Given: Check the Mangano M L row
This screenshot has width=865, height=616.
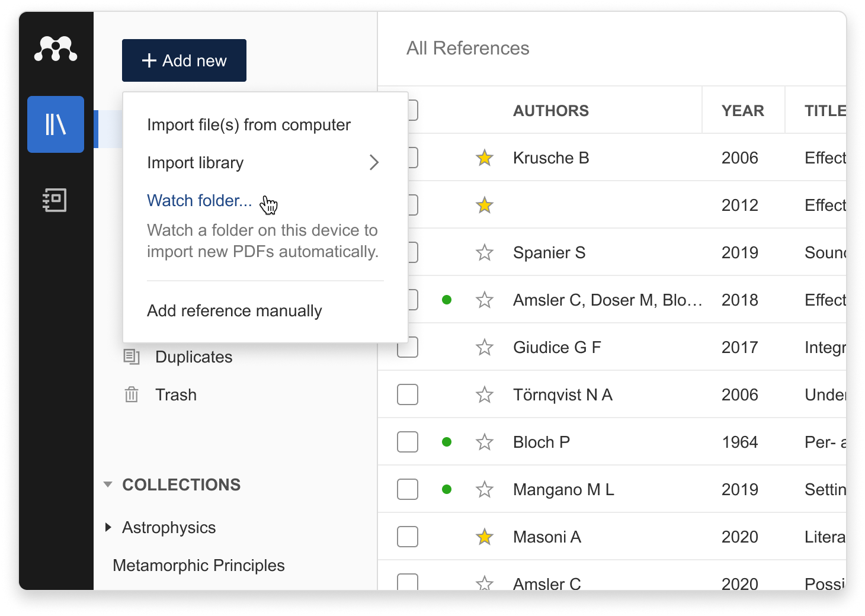Looking at the screenshot, I should (x=408, y=489).
